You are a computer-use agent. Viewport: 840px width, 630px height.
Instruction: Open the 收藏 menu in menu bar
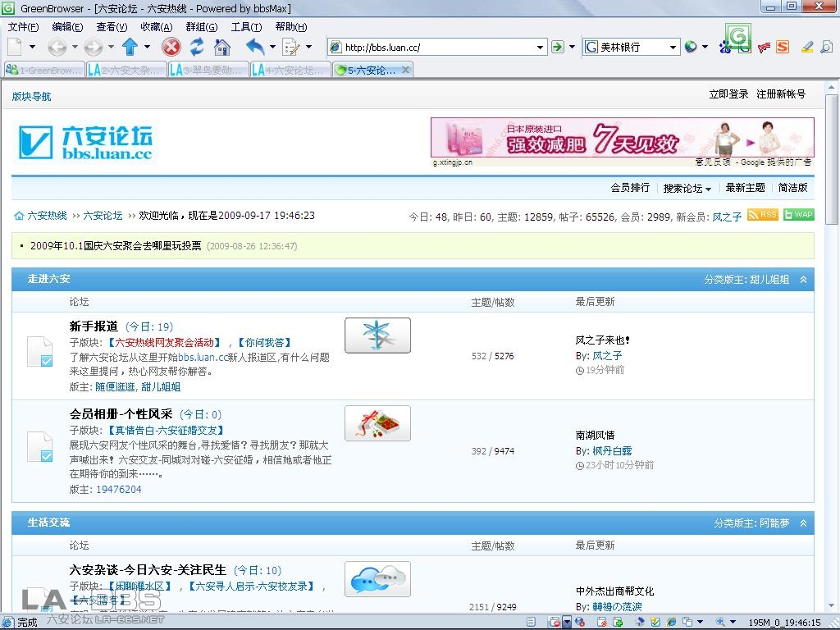point(156,27)
